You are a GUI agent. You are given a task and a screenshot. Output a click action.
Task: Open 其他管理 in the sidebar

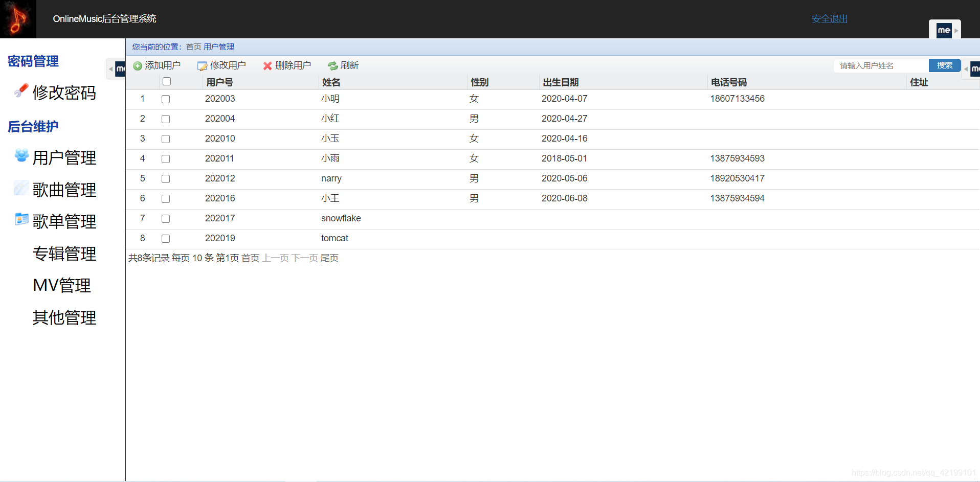click(x=64, y=317)
